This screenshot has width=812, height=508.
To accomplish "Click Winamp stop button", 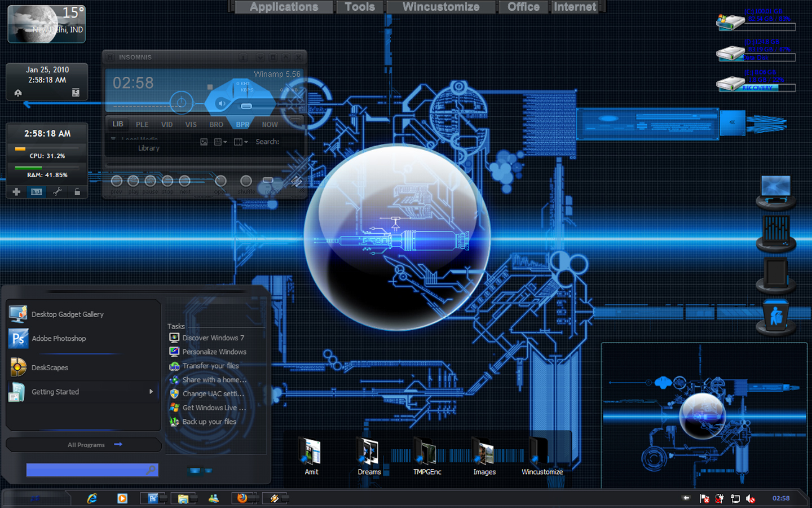I will 167,181.
